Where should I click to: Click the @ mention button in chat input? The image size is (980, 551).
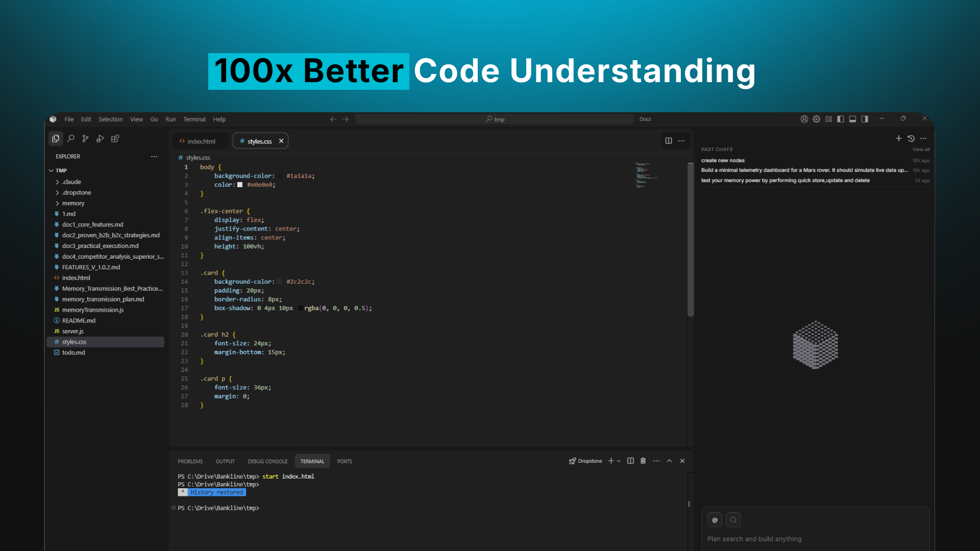click(715, 520)
